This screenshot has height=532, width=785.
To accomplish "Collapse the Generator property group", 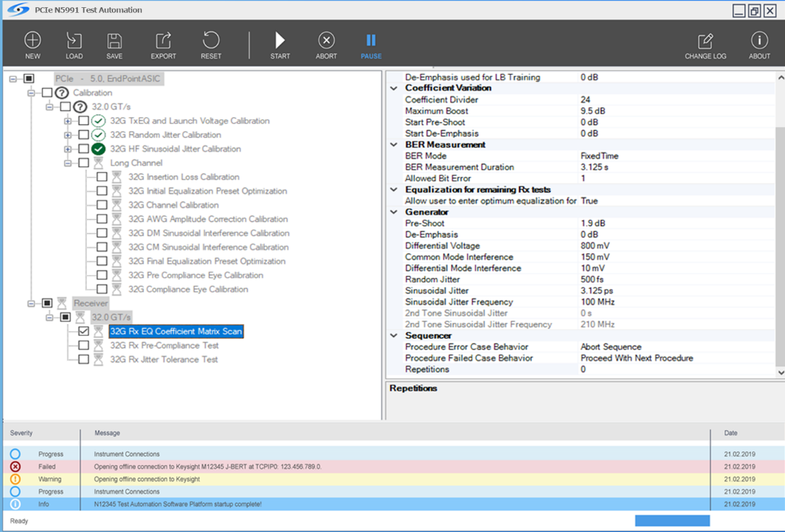I will pyautogui.click(x=394, y=212).
